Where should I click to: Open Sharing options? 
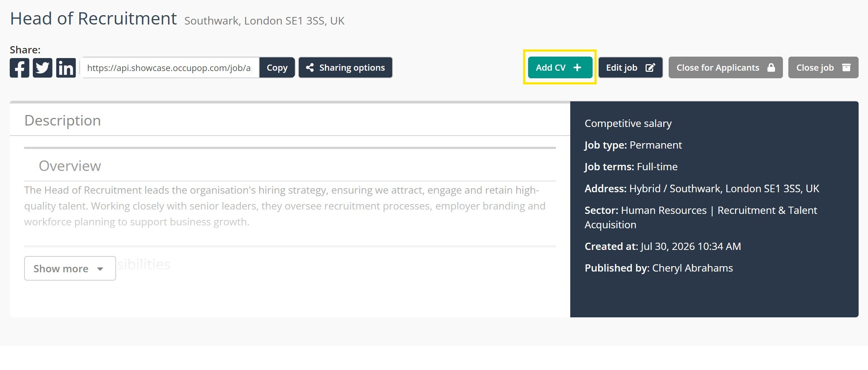point(345,68)
